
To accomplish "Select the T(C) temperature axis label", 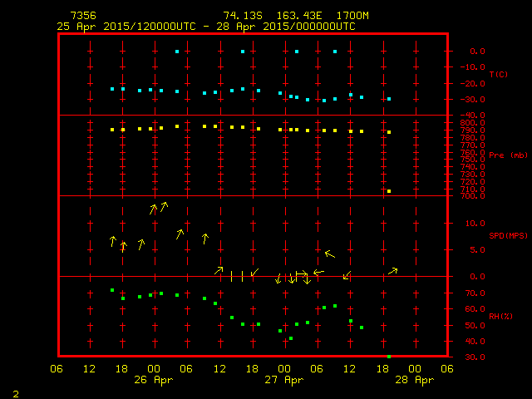I will pyautogui.click(x=498, y=75).
